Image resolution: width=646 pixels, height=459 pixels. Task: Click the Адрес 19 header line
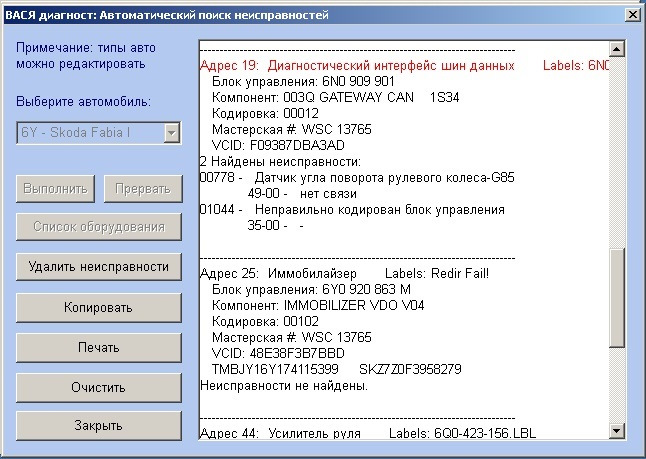point(404,66)
